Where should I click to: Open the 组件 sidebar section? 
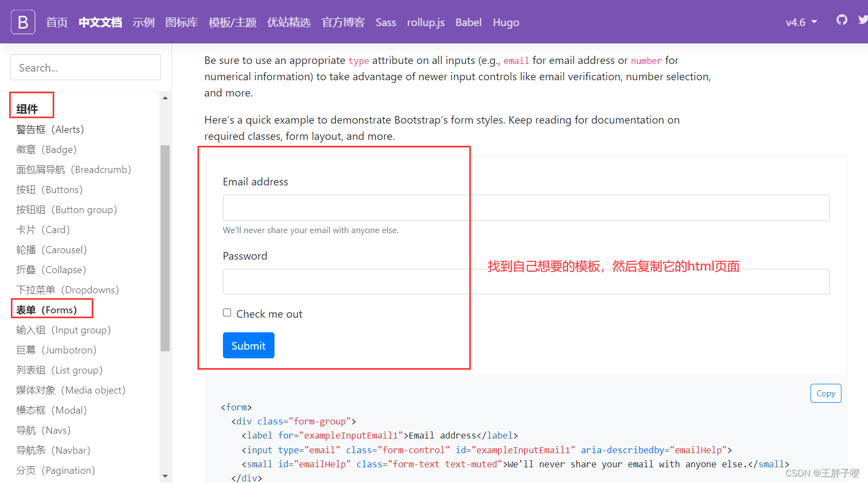click(x=27, y=109)
